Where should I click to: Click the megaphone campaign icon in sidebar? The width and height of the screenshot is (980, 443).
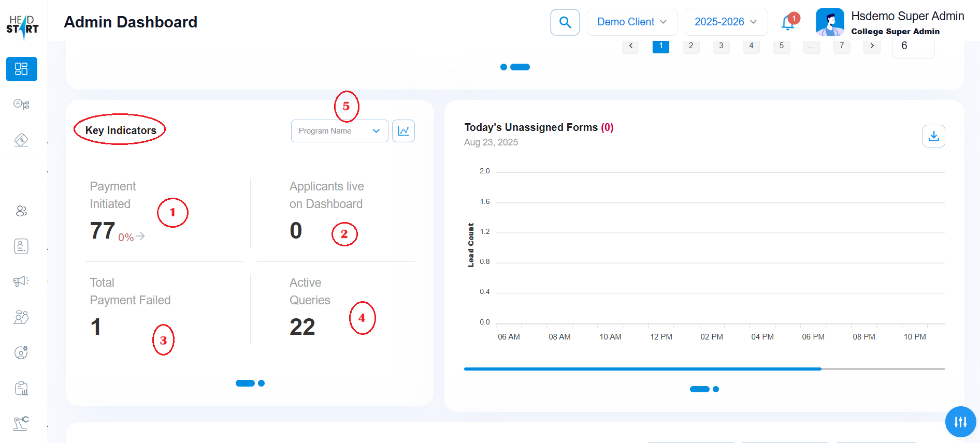(21, 281)
